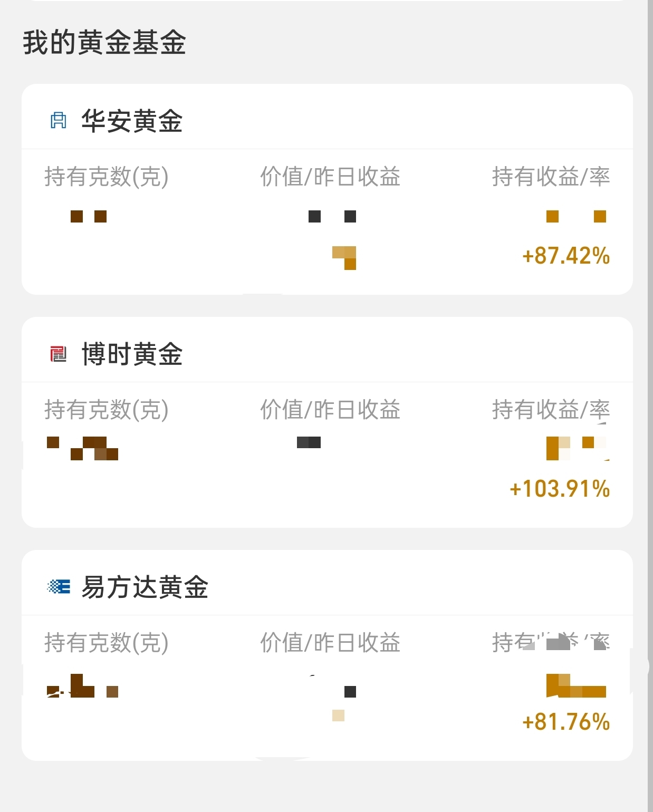Screen dimensions: 653x812
Task: Tap 价值/昨日收益 label in 易方达黄金 card
Action: [330, 643]
